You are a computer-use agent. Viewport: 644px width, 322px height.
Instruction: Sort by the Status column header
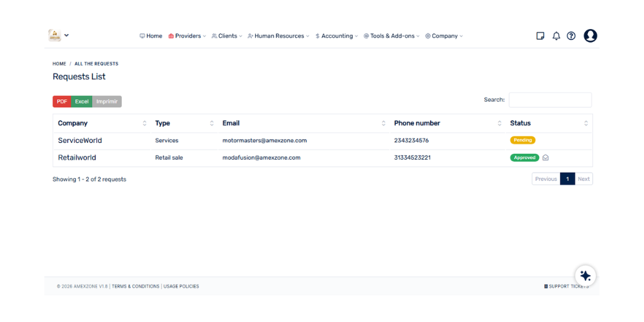(x=549, y=123)
